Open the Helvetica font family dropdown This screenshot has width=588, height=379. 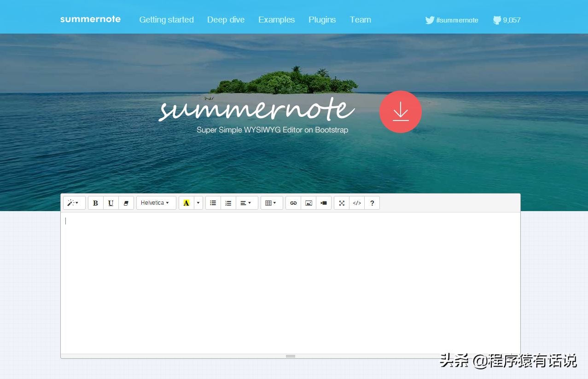tap(156, 203)
